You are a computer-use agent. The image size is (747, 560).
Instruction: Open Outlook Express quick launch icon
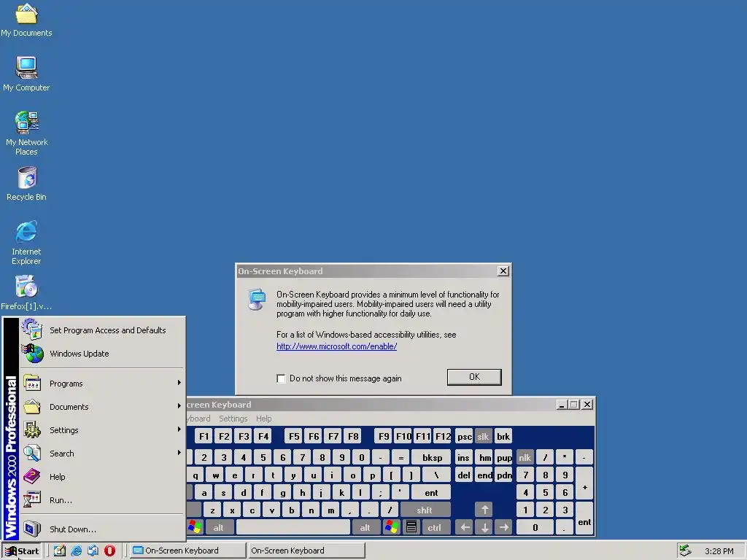pyautogui.click(x=93, y=551)
